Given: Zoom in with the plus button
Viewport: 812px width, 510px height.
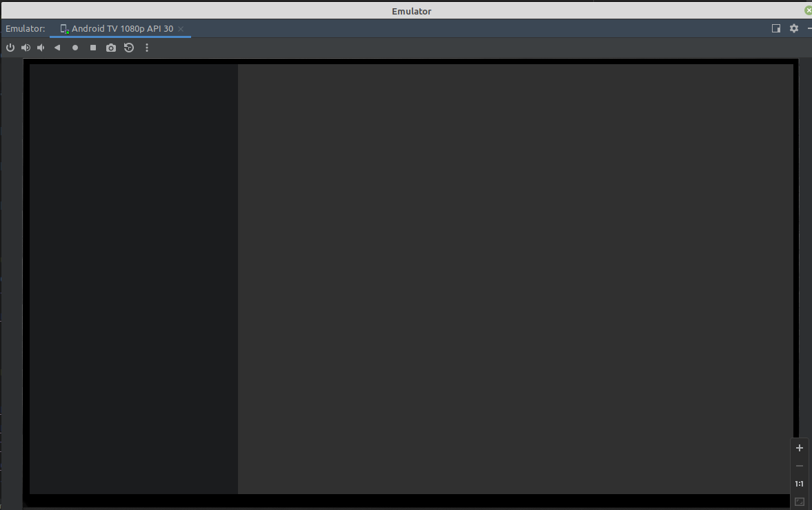Looking at the screenshot, I should click(x=800, y=448).
